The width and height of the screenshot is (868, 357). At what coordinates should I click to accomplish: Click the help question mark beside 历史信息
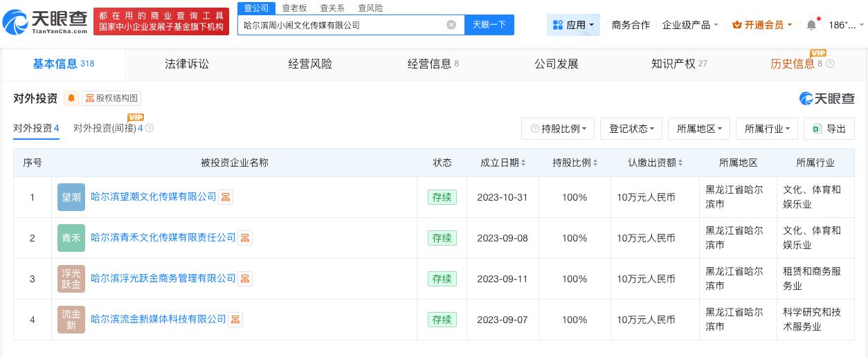pos(830,64)
